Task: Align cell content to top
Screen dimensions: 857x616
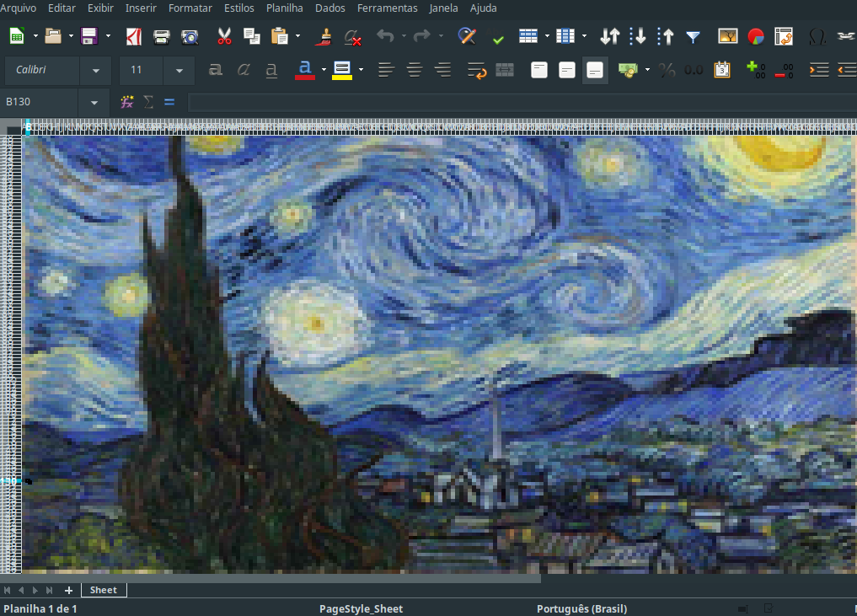Action: pos(539,70)
